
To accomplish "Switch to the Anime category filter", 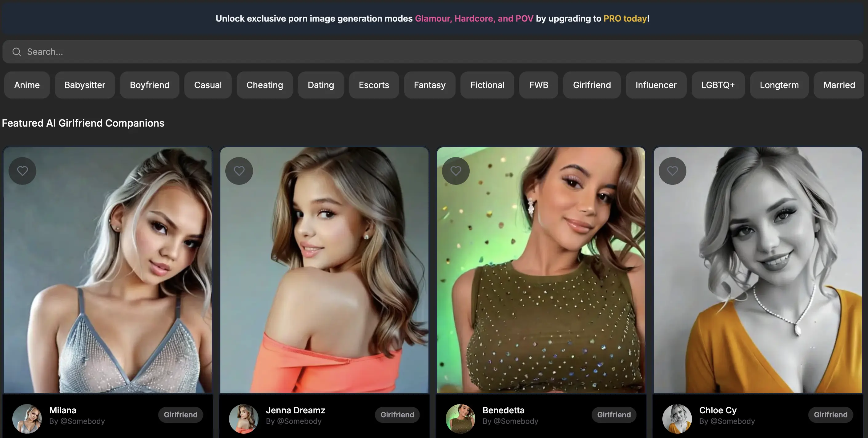I will (26, 85).
